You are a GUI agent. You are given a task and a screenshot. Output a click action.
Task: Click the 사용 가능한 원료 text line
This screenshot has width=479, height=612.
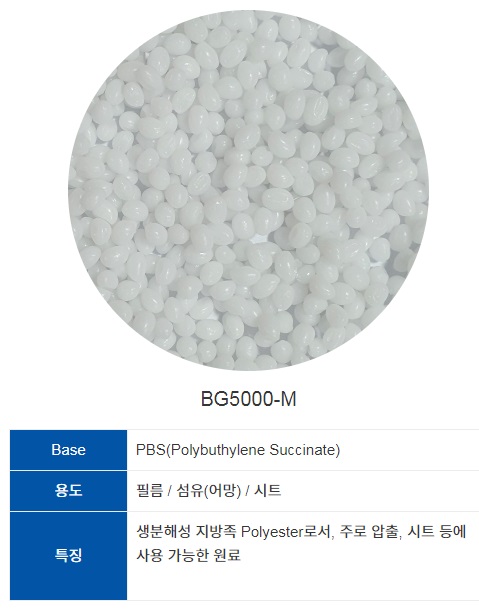click(x=188, y=555)
